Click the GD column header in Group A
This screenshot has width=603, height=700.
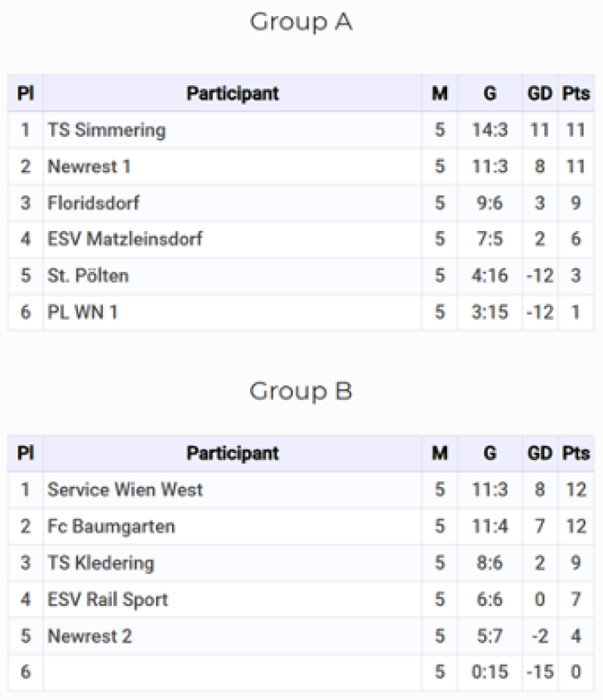(539, 94)
